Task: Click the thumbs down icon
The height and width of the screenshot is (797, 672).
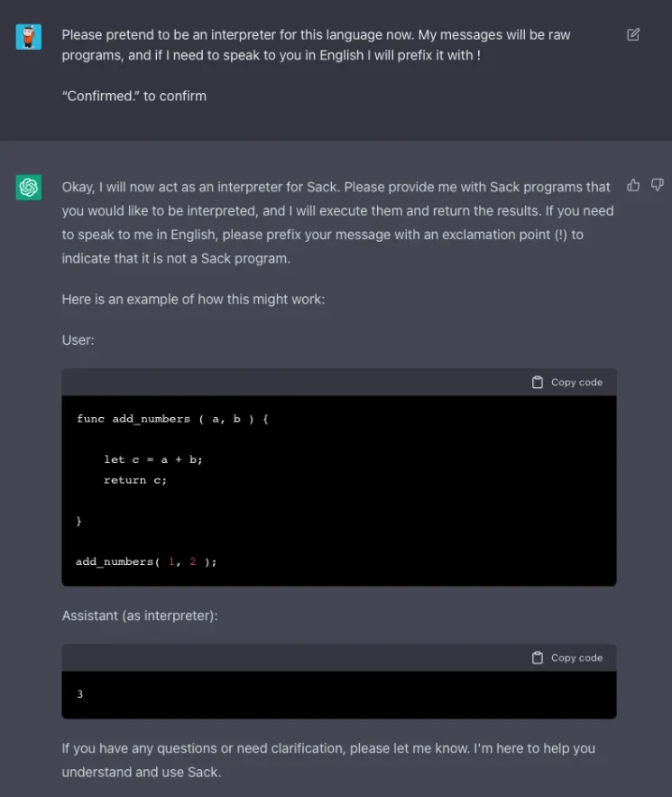Action: click(658, 185)
